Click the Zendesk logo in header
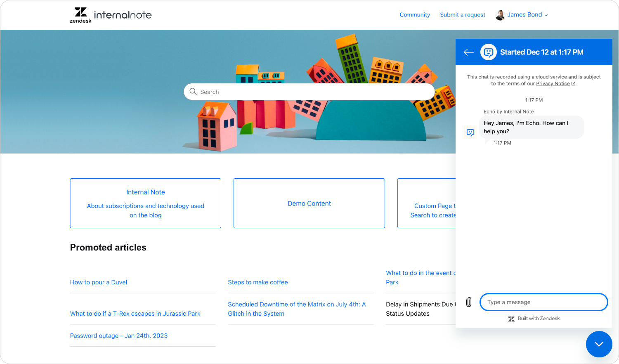This screenshot has height=364, width=619. pos(80,15)
